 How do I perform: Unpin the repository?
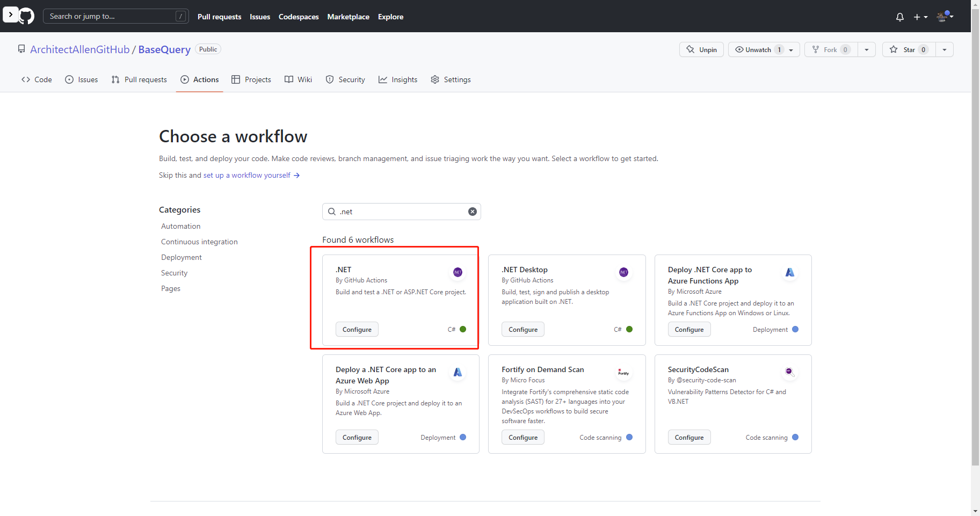701,49
